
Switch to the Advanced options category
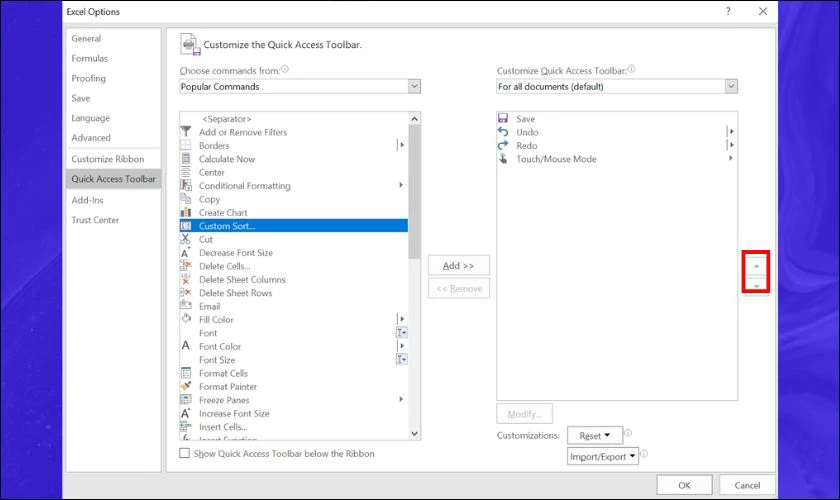pos(91,138)
